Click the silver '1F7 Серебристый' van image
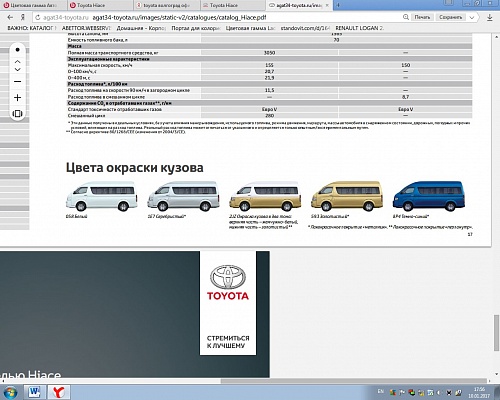 point(183,197)
